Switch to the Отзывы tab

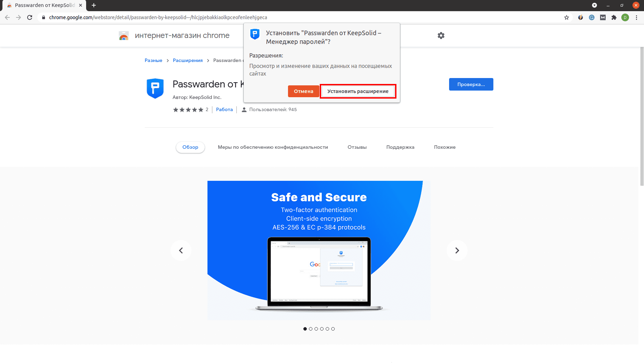click(357, 147)
